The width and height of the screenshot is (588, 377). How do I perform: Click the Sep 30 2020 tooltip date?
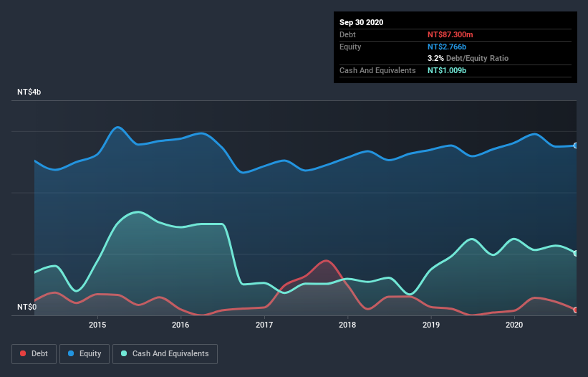click(362, 22)
